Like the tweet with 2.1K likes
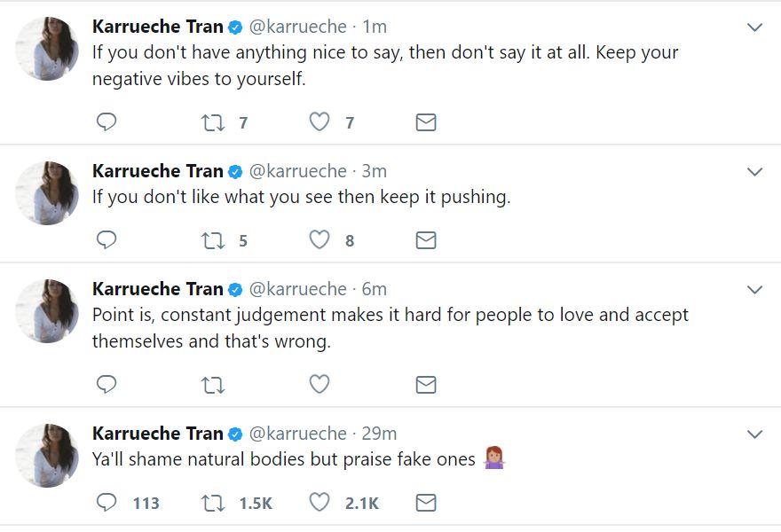781x532 pixels. click(x=319, y=502)
